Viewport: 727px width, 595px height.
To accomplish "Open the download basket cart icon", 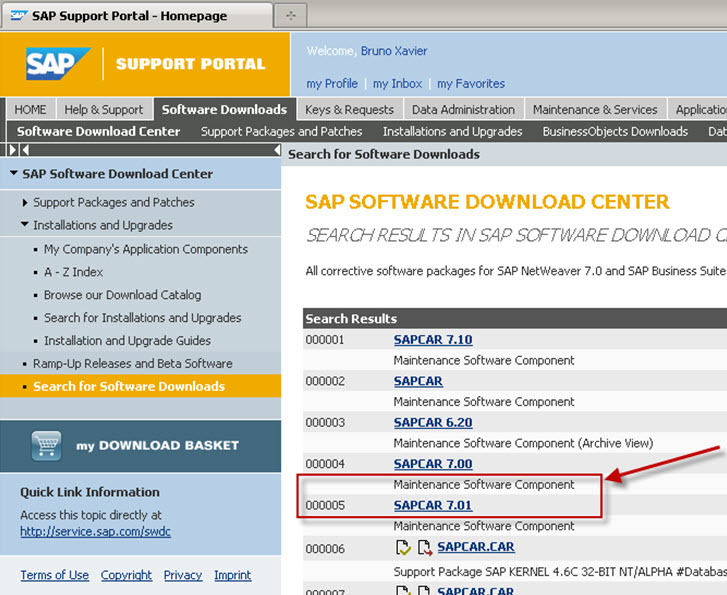I will (x=46, y=445).
